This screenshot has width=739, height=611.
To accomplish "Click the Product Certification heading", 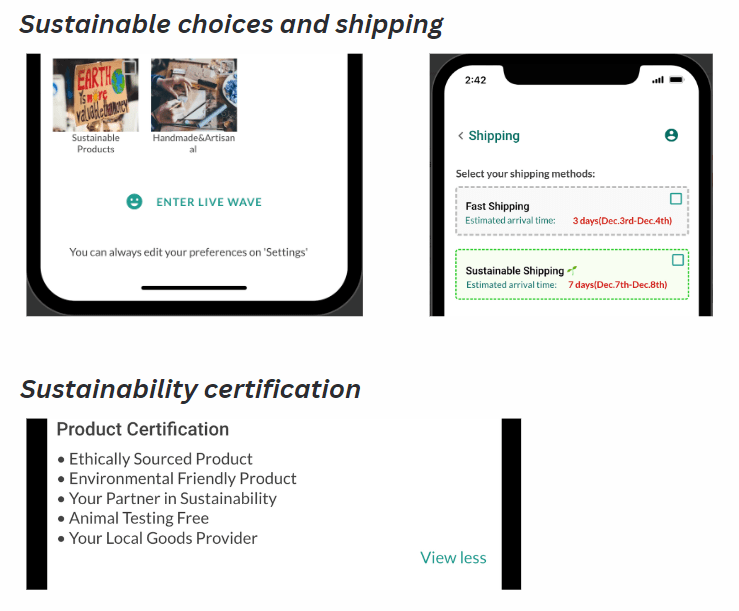I will pos(142,430).
